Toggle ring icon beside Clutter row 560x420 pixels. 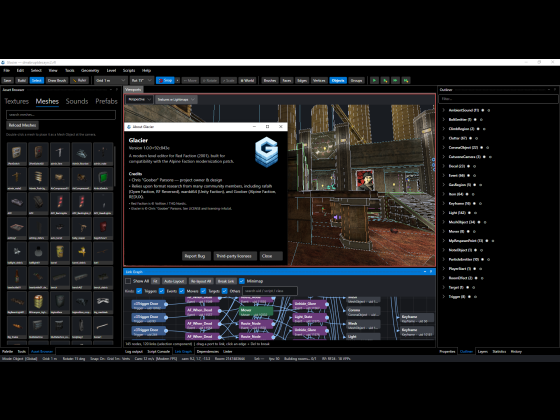point(476,138)
